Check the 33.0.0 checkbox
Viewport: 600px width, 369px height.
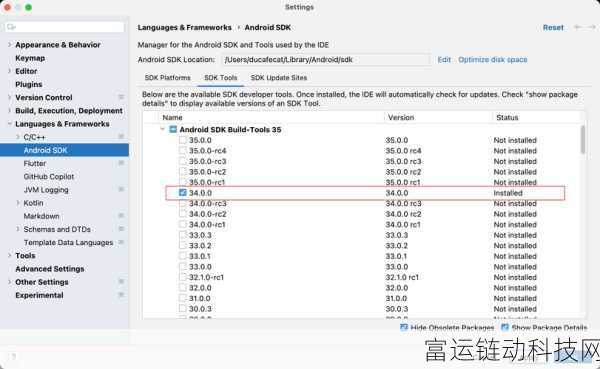[183, 266]
